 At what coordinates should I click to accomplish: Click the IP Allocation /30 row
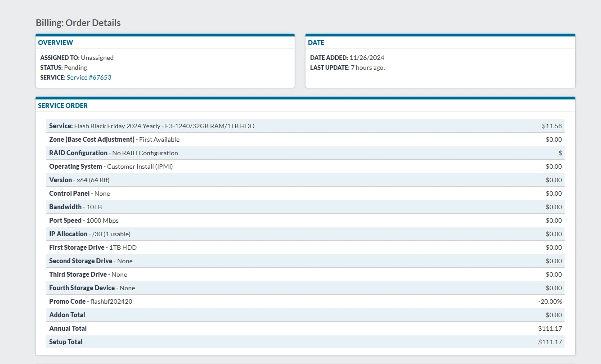(90, 234)
